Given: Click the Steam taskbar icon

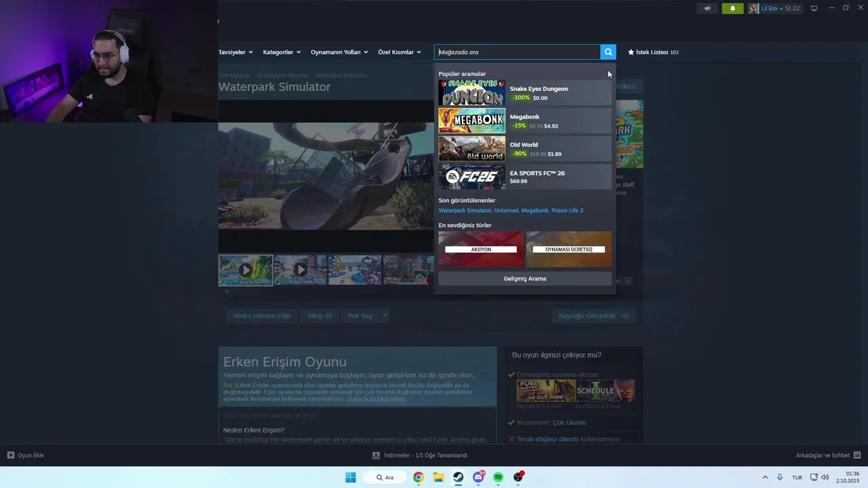Looking at the screenshot, I should pos(458,477).
